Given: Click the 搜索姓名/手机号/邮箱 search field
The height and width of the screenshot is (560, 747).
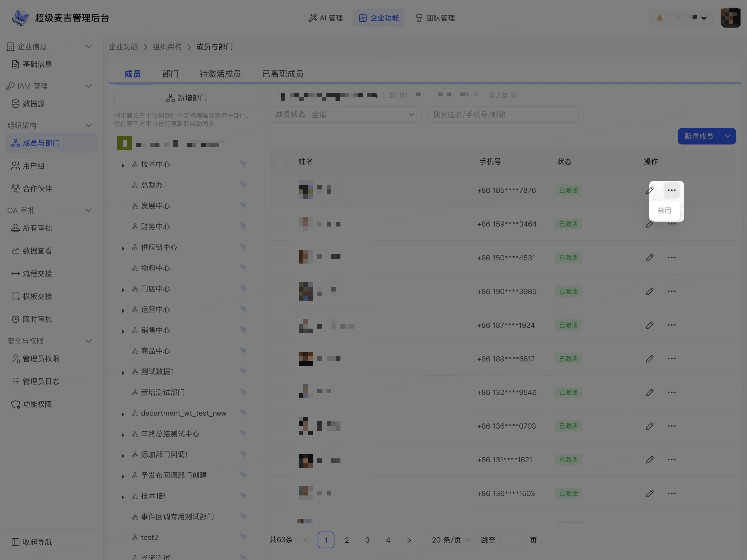Looking at the screenshot, I should (x=502, y=115).
